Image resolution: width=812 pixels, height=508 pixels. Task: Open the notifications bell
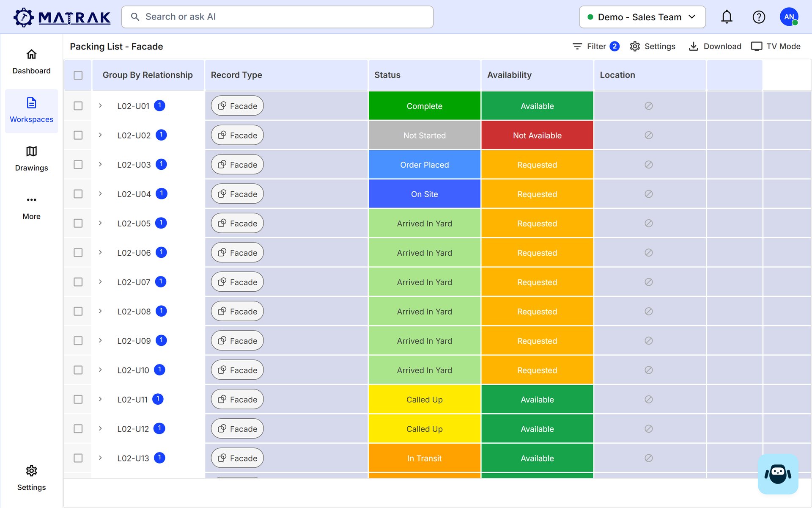click(x=727, y=17)
